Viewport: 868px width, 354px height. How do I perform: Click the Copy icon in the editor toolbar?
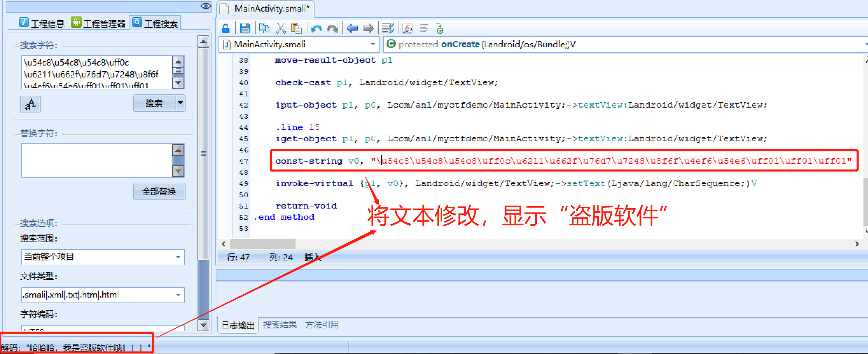coord(264,28)
